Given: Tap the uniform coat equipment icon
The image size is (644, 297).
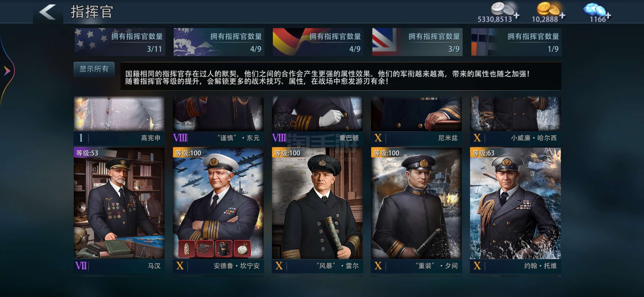Looking at the screenshot, I should 224,249.
